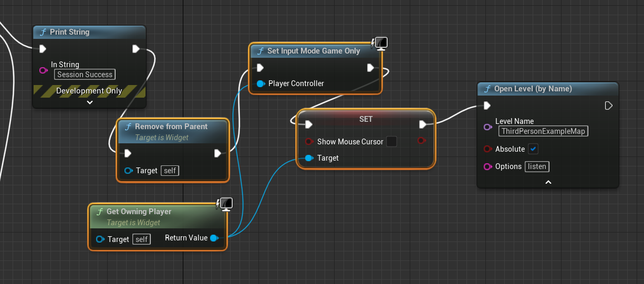Click SET node input execution pin
This screenshot has height=284, width=644.
(x=309, y=124)
